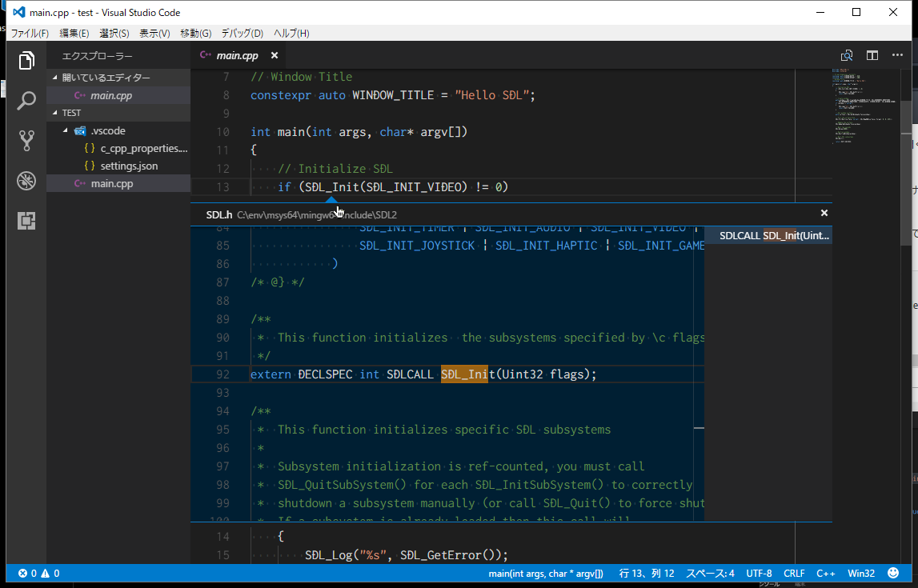The image size is (918, 588).
Task: Change file encoding UTF-8
Action: pos(759,574)
